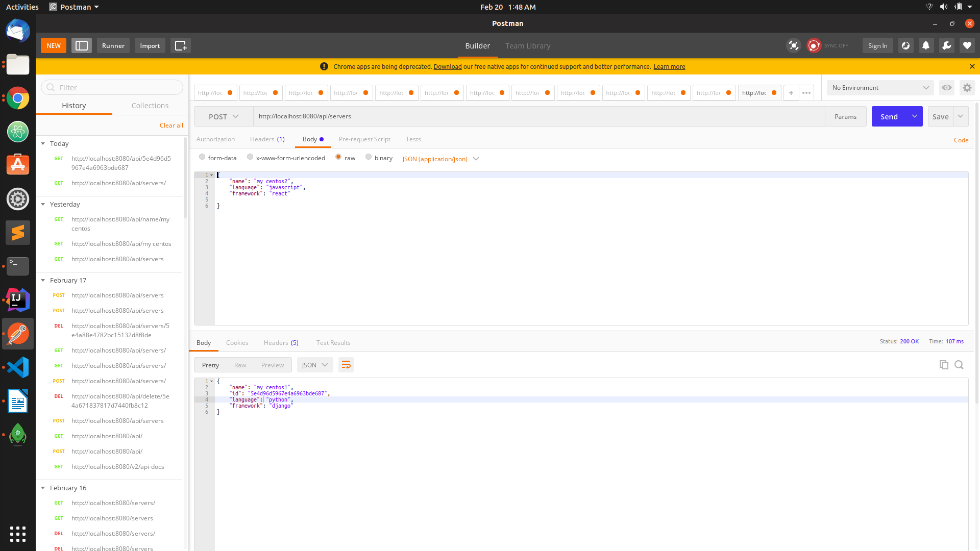Click the Sync Off status icon

tap(814, 45)
